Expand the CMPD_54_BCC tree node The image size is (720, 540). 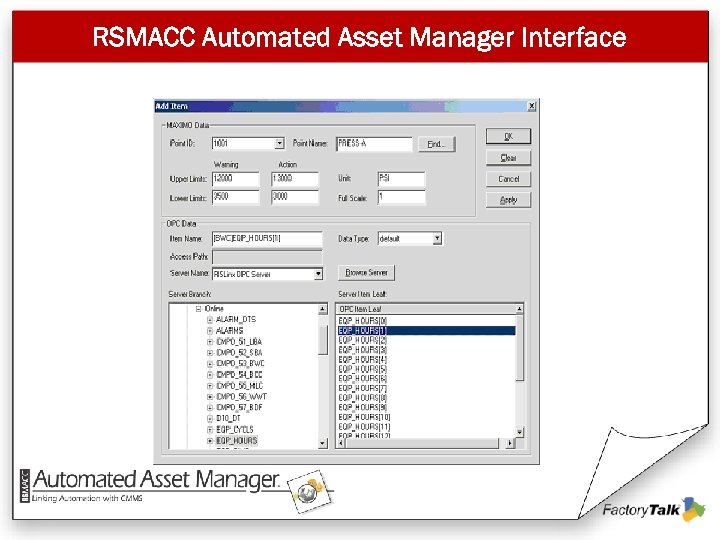click(210, 375)
